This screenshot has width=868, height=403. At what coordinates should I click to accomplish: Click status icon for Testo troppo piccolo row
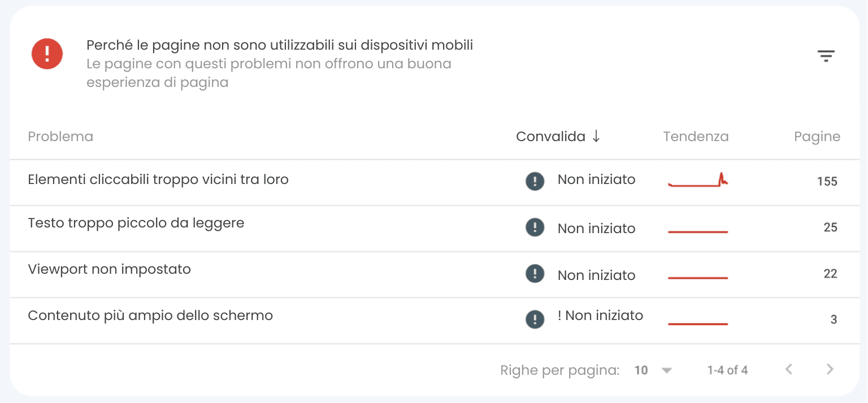pos(535,228)
